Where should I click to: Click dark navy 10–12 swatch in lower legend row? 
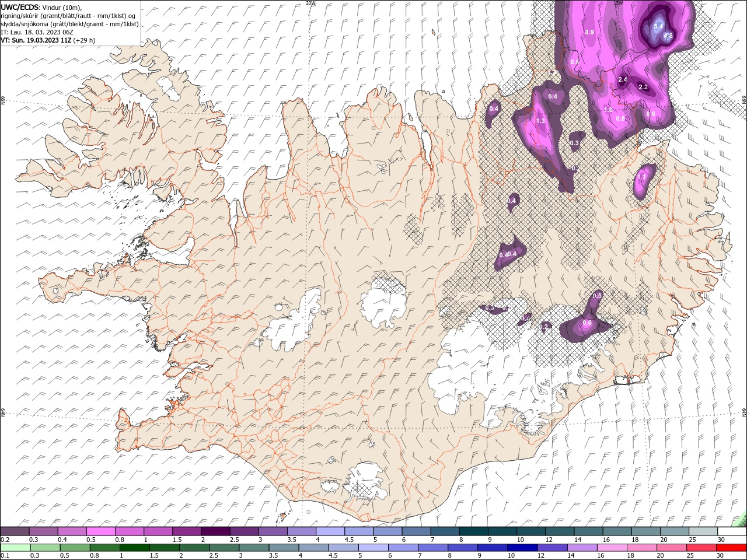[522, 548]
